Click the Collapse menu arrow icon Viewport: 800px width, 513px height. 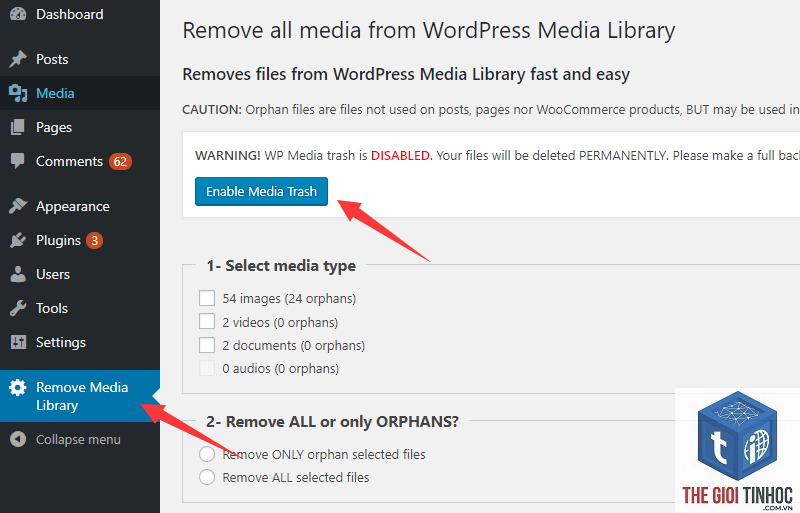click(18, 439)
